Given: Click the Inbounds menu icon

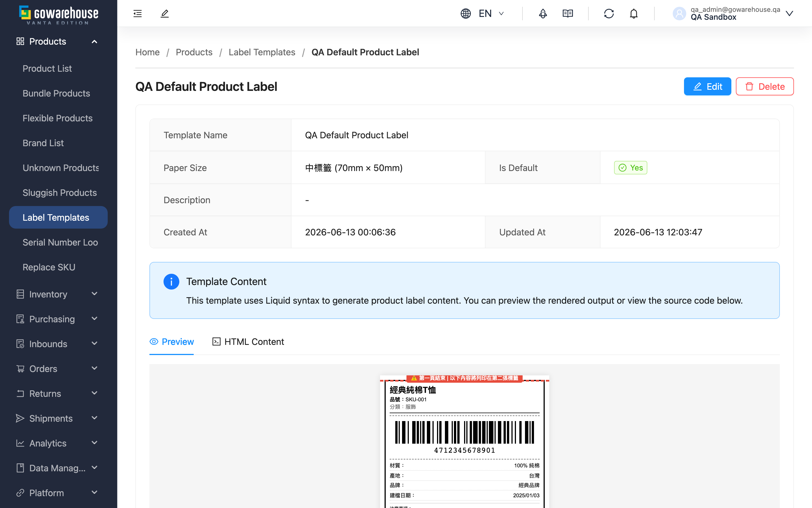Looking at the screenshot, I should (20, 344).
